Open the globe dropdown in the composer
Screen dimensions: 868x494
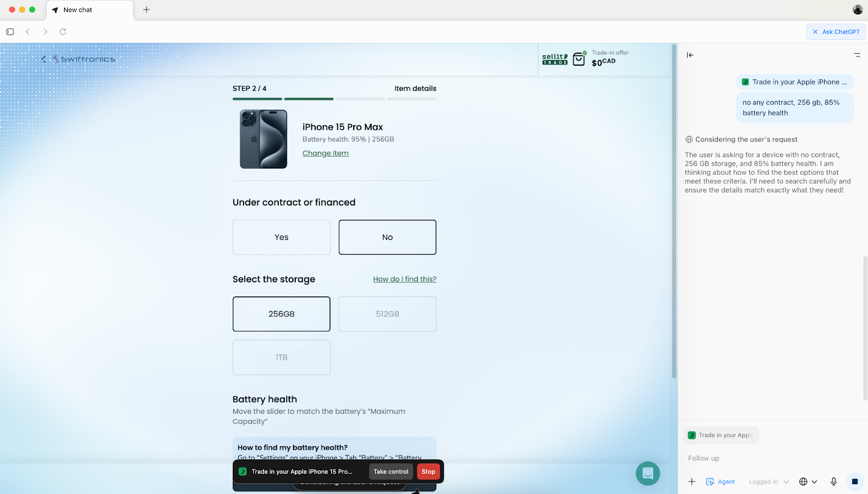coord(808,482)
